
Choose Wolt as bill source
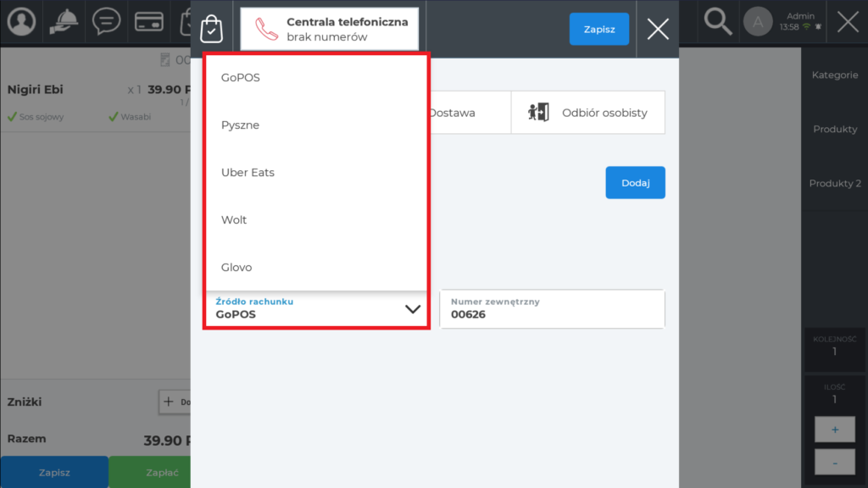point(316,220)
